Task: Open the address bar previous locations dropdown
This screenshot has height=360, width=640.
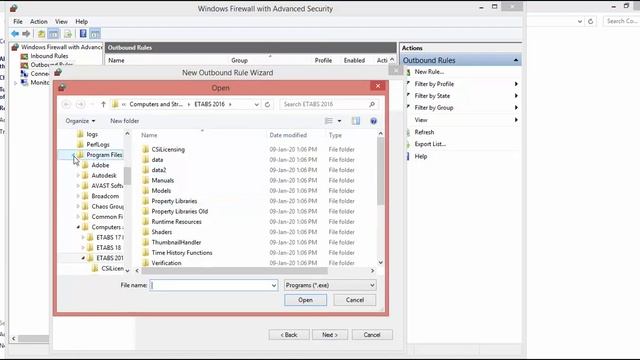Action: click(256, 104)
